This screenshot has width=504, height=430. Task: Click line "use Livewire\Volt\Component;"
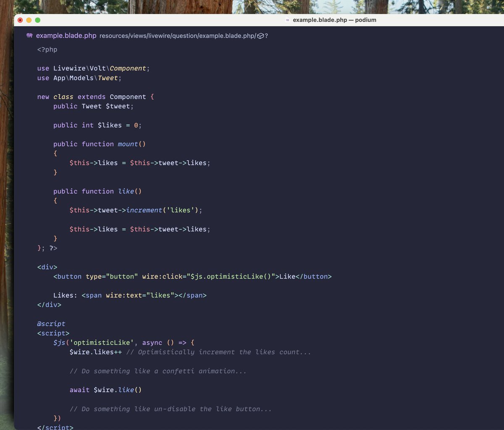tap(93, 68)
